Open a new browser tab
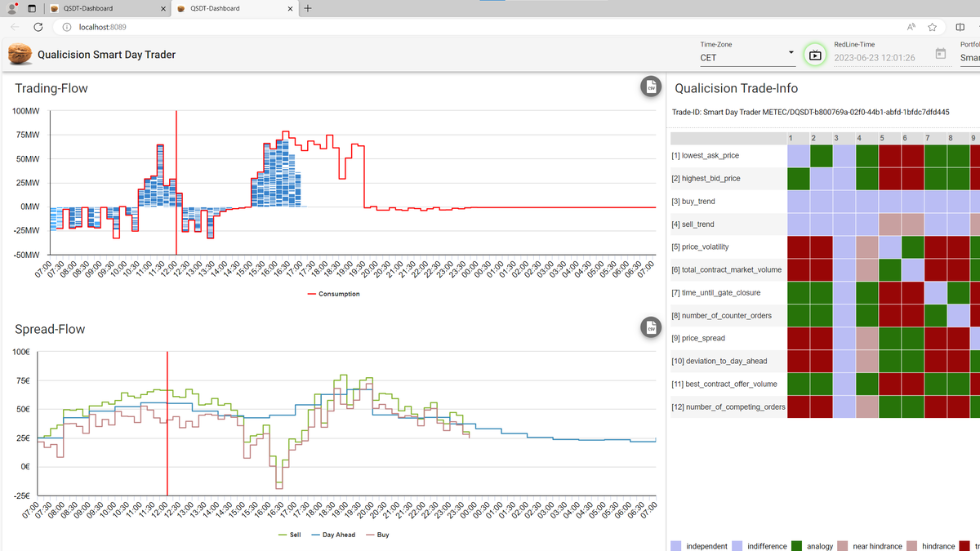Image resolution: width=980 pixels, height=551 pixels. pos(308,8)
